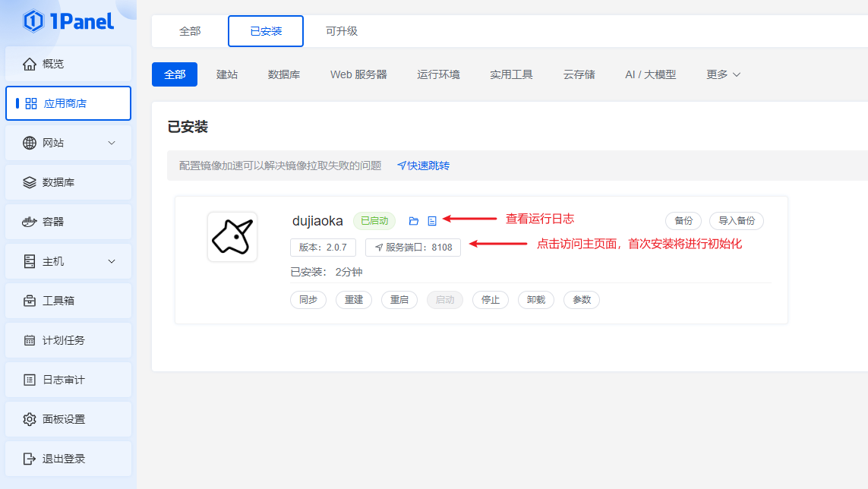Click 重启 to restart dujiaoka
Image resolution: width=868 pixels, height=489 pixels.
[x=399, y=300]
